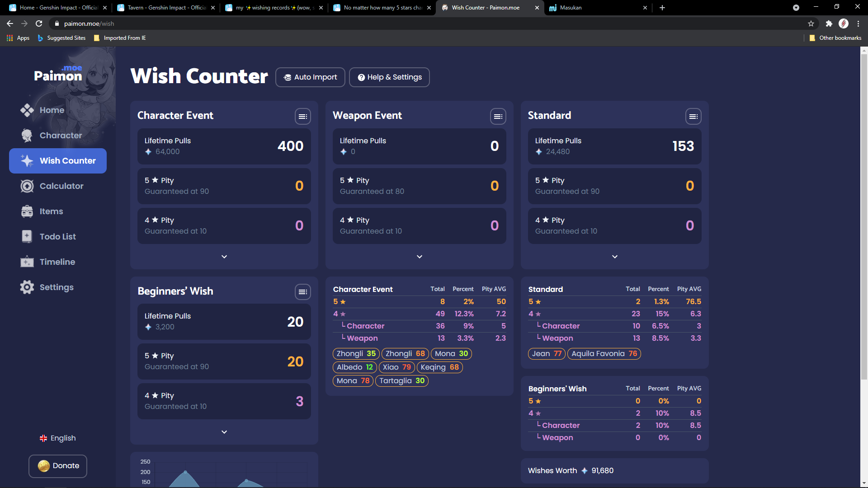
Task: Click the page vertical scrollbar
Action: coord(864,217)
